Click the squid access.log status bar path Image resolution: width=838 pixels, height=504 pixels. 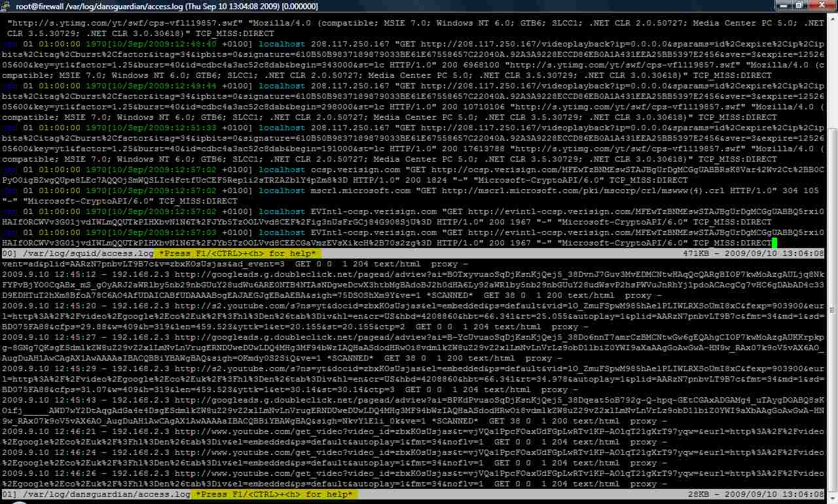[x=85, y=253]
